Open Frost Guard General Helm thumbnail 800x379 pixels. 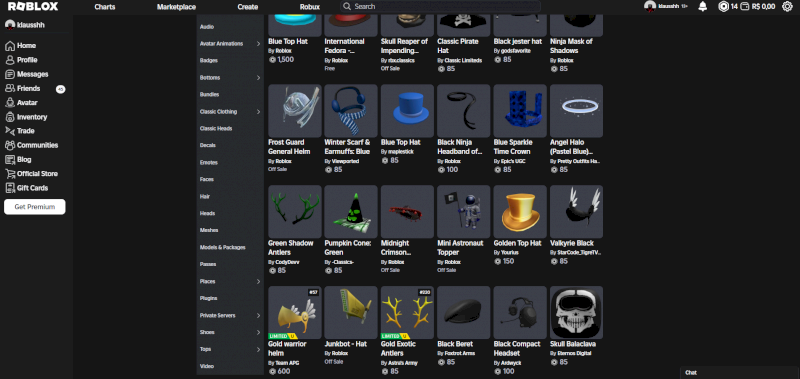click(295, 111)
